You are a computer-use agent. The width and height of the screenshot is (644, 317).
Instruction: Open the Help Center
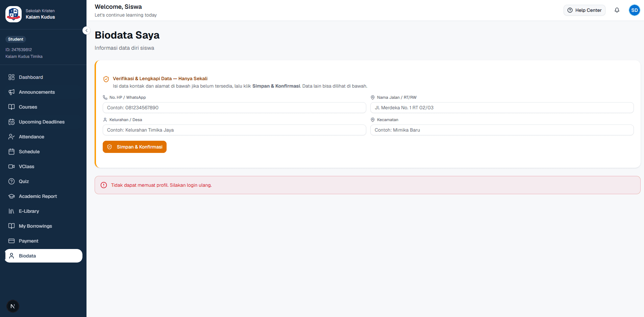[585, 10]
